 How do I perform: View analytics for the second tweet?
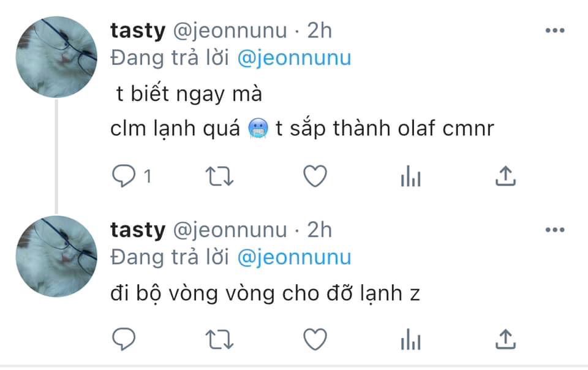(x=410, y=339)
